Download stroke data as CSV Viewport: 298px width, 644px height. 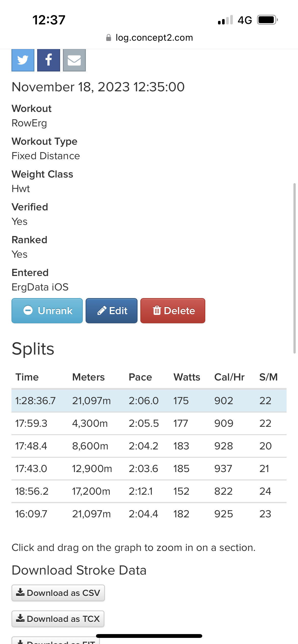click(58, 593)
